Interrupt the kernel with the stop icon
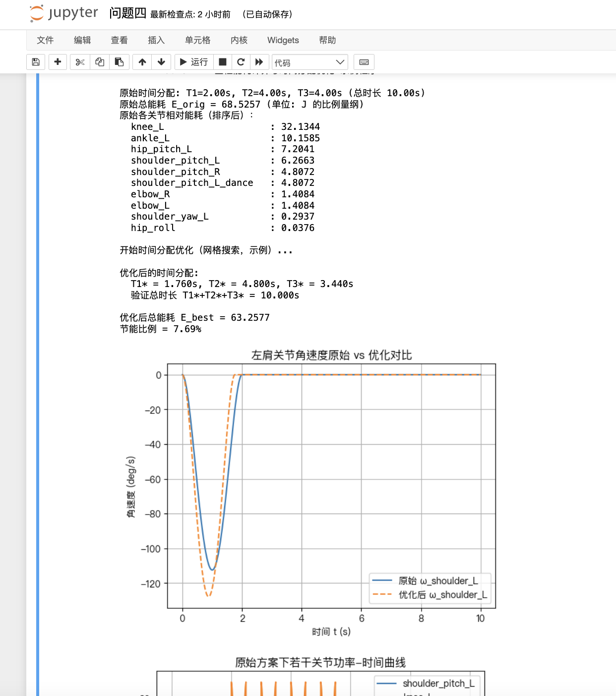616x696 pixels. (x=223, y=62)
